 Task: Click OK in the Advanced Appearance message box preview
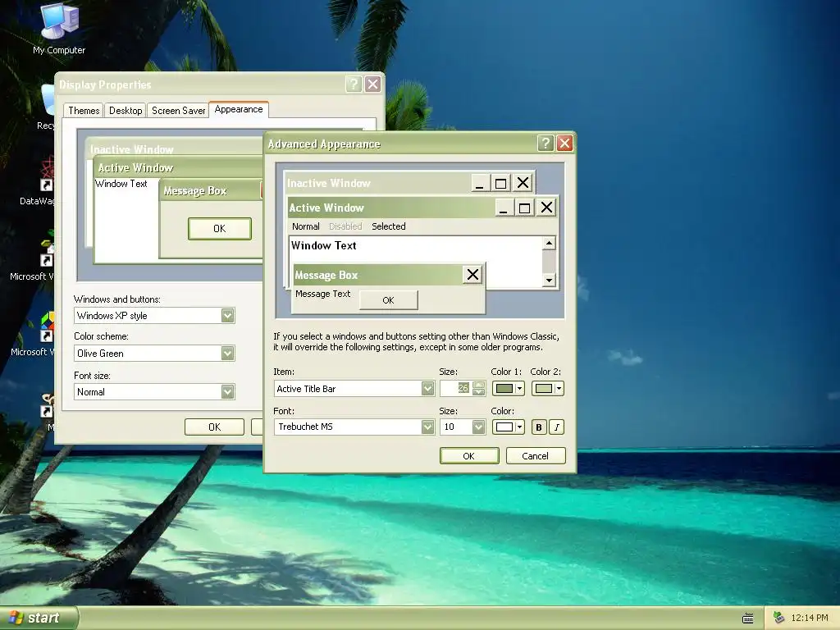(388, 300)
